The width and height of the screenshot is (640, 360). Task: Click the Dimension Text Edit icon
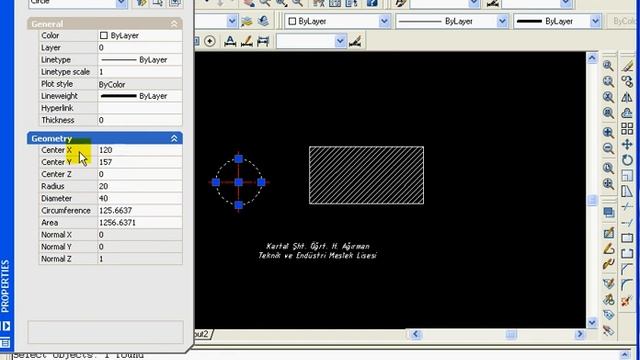(247, 41)
